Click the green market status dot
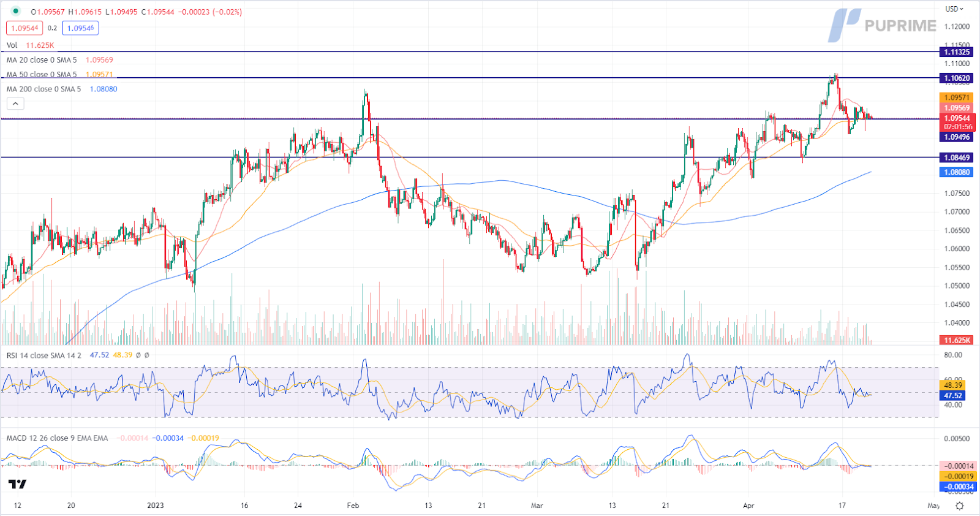Screen dimensions: 980x516 tap(16, 11)
